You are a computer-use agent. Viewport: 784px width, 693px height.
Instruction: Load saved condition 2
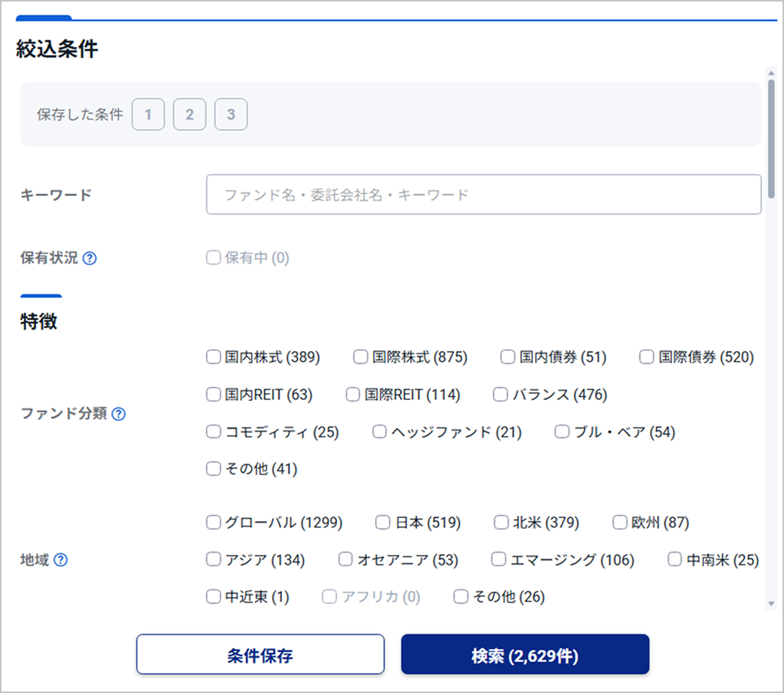pyautogui.click(x=189, y=115)
